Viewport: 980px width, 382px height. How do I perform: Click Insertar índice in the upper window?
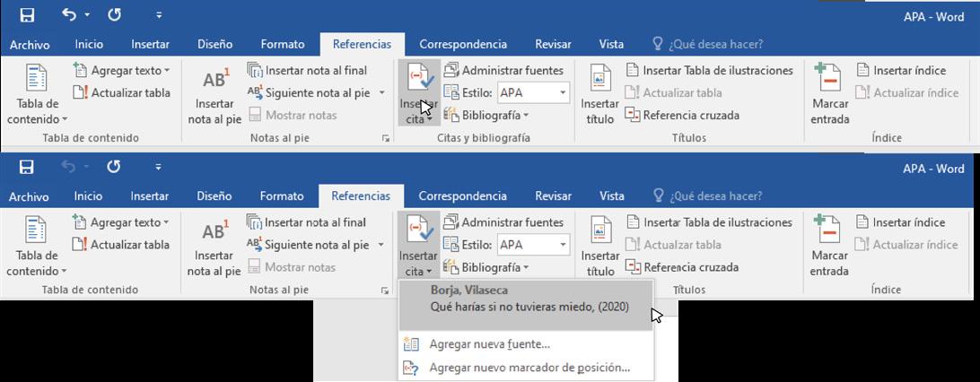pos(901,71)
